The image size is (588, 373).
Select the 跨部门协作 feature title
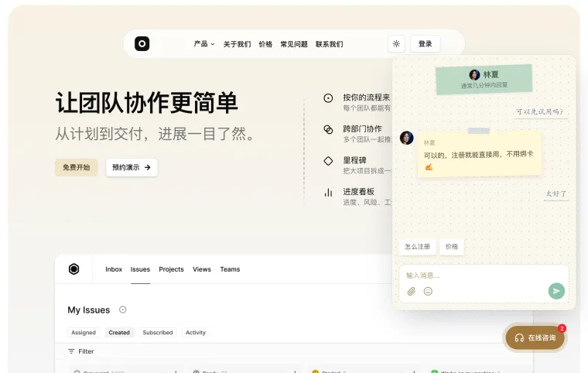point(363,128)
